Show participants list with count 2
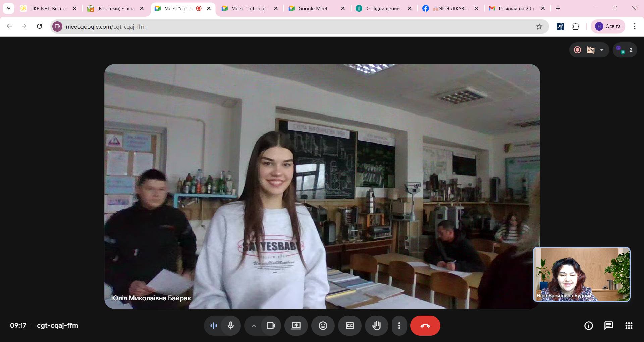644x342 pixels. point(625,50)
